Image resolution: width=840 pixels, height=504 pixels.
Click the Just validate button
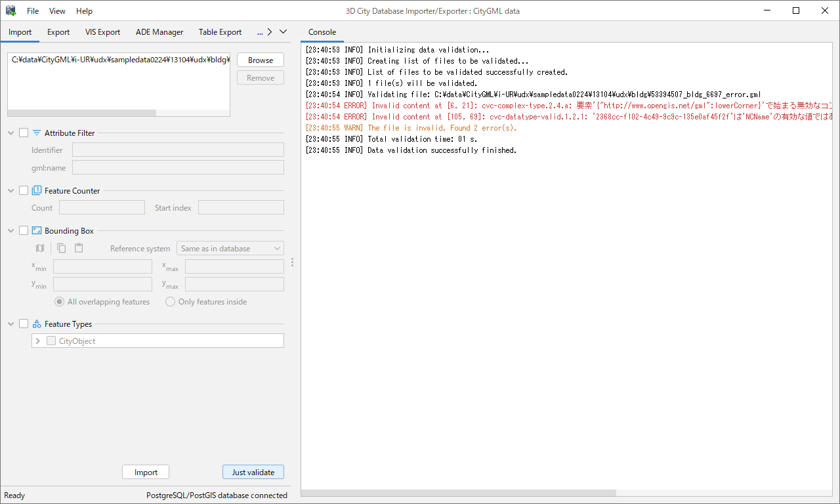click(x=253, y=472)
